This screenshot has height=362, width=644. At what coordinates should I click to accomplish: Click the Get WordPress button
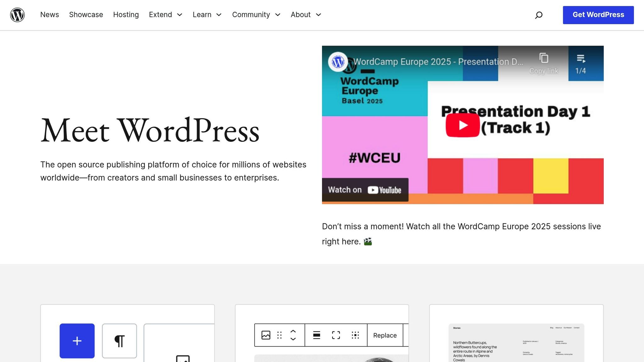pos(598,15)
